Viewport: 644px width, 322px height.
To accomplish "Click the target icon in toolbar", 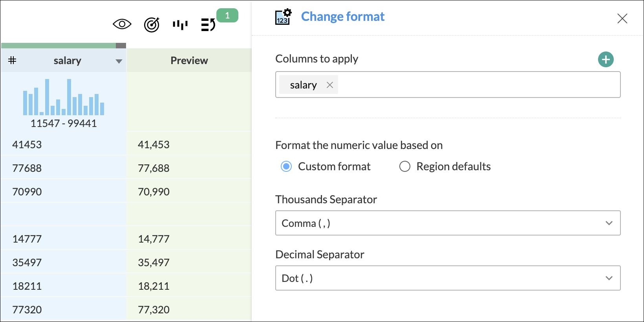I will [152, 25].
